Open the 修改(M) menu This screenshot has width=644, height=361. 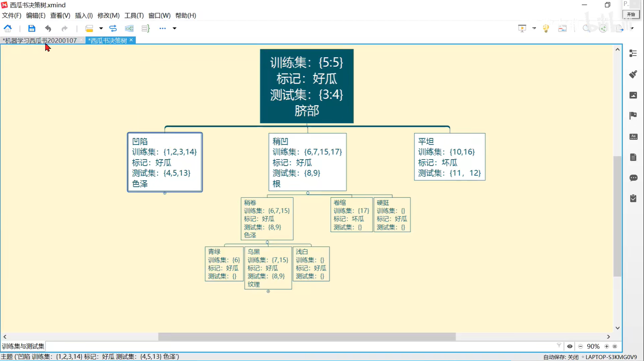(108, 15)
